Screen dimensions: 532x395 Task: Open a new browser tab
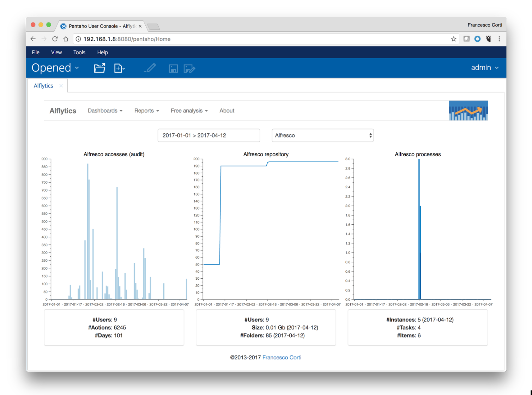[x=153, y=26]
